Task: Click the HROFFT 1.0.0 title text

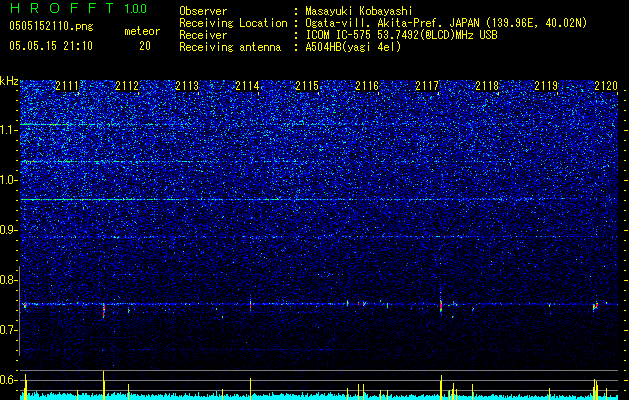Action: tap(78, 8)
